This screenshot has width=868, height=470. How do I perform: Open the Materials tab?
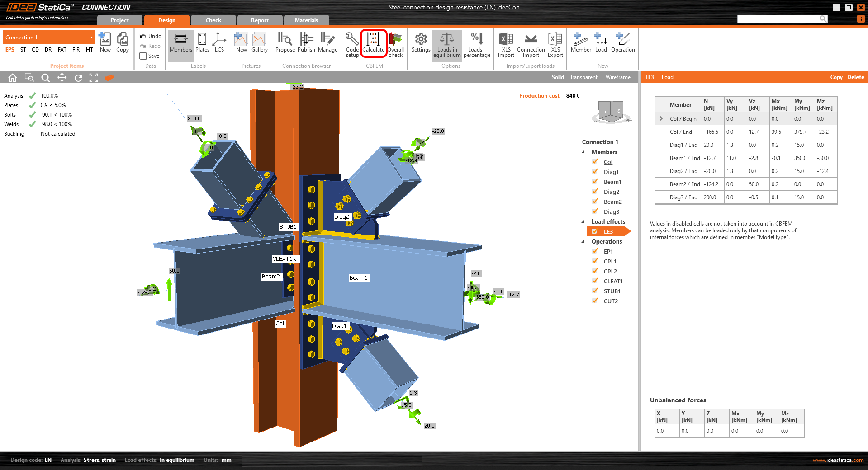(306, 20)
